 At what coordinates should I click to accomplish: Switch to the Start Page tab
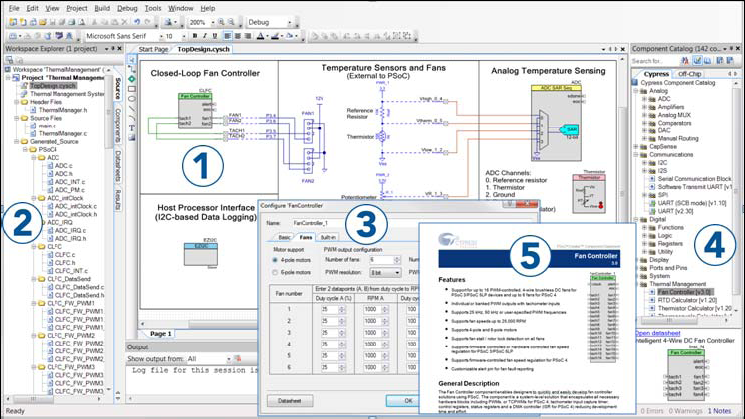pos(153,49)
